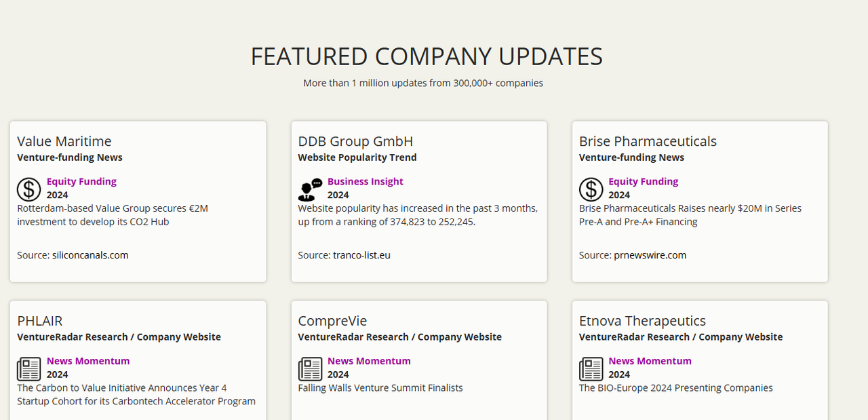Select News Momentum label in PHLAIR card
The height and width of the screenshot is (420, 868).
[88, 361]
